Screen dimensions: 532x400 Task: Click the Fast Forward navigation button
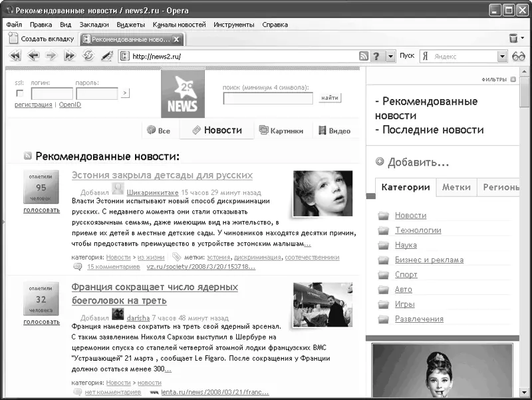tap(70, 55)
